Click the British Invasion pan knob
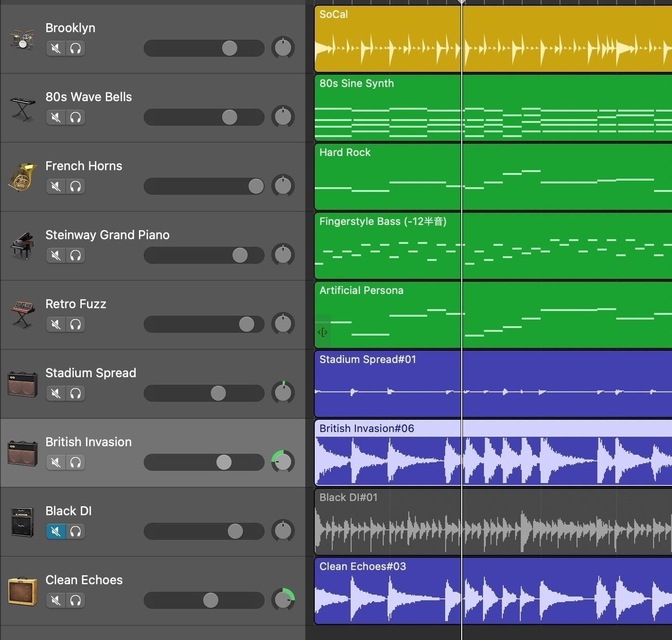The width and height of the screenshot is (672, 640). 283,462
